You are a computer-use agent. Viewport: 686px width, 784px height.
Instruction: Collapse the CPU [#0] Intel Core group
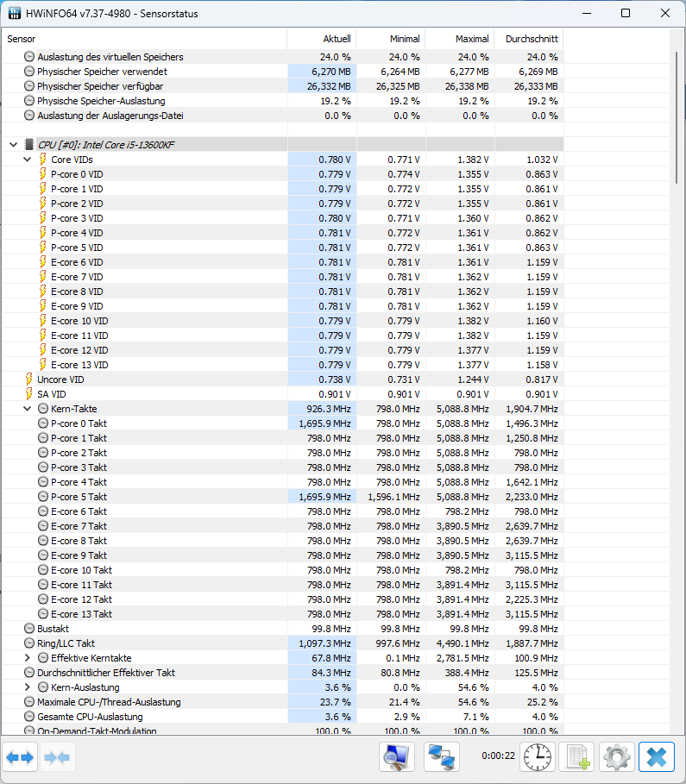coord(14,145)
